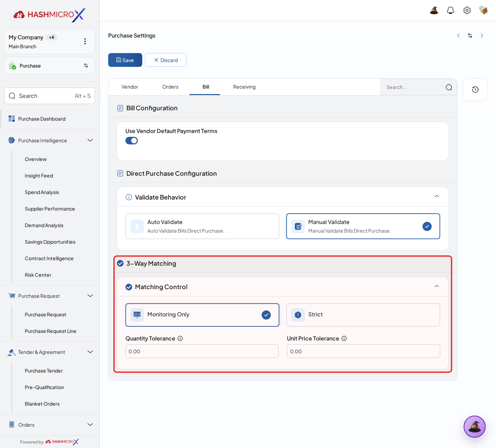Click the Purchase module switch icon

tap(86, 65)
